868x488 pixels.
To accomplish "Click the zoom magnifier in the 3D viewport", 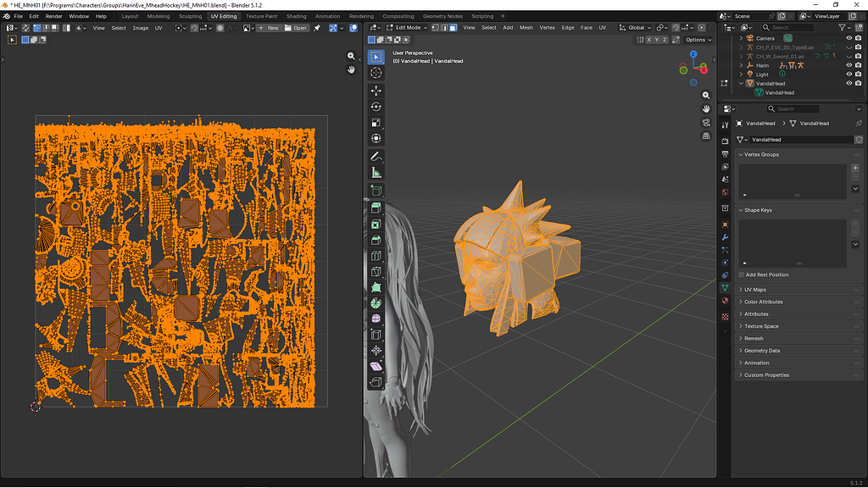I will 706,95.
